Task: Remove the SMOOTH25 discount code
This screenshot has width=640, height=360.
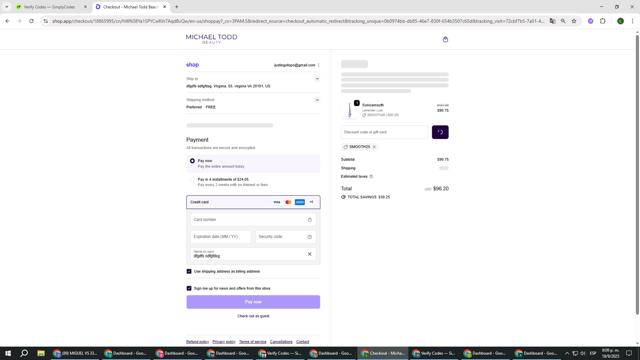Action: pos(374,147)
